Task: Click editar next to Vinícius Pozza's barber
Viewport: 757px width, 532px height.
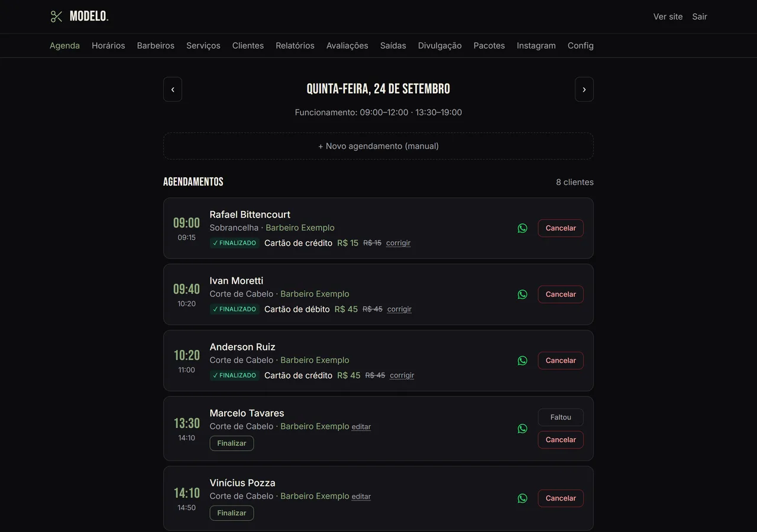Action: [361, 497]
